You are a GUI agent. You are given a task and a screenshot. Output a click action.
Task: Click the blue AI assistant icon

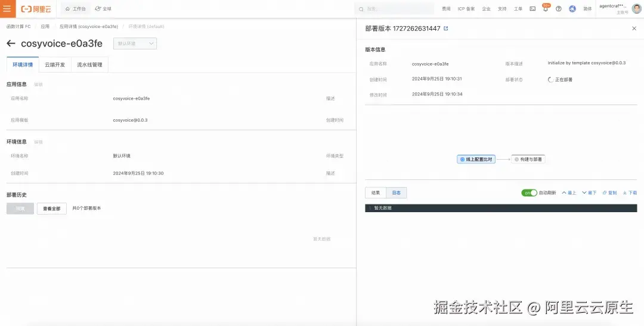point(572,8)
